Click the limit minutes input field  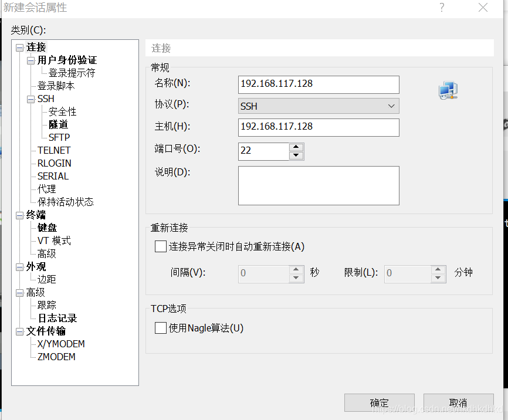(408, 274)
